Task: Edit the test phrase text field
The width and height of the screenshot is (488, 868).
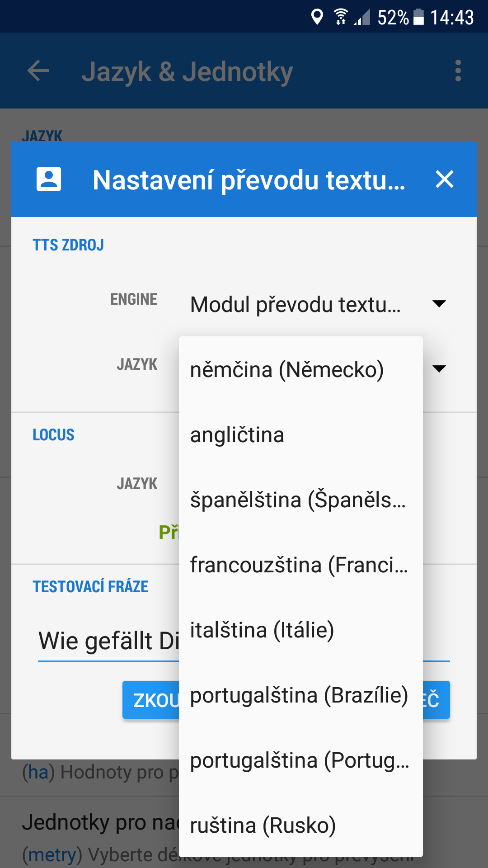Action: [108, 641]
